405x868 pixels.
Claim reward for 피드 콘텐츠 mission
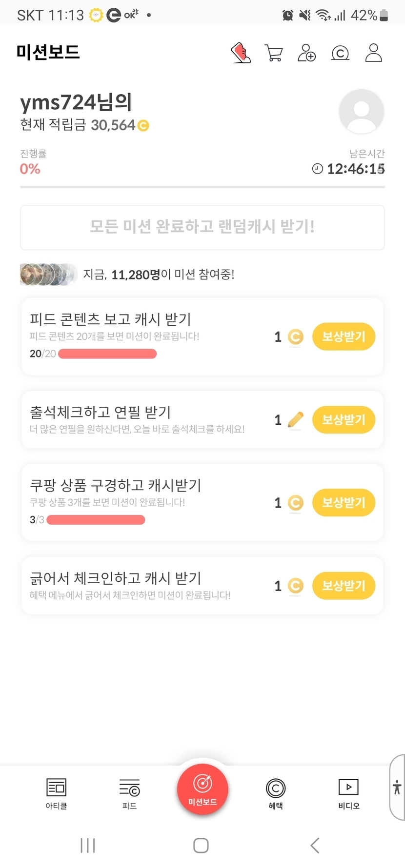point(344,336)
